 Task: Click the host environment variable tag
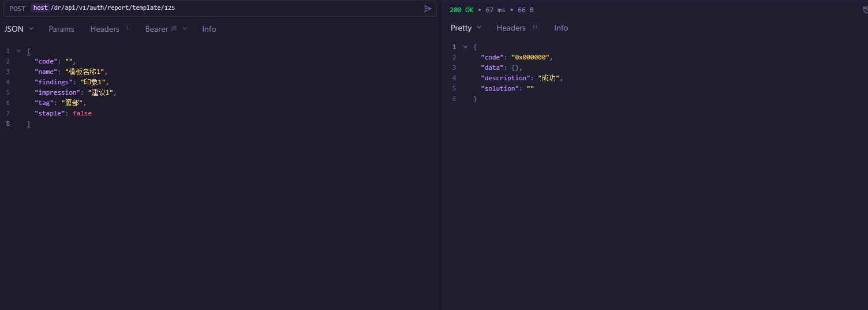(40, 8)
